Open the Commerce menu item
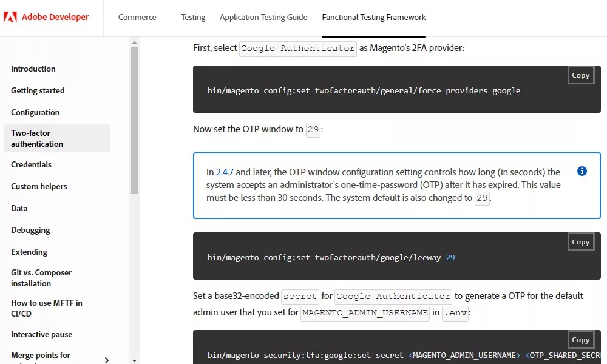607x364 pixels. click(137, 17)
